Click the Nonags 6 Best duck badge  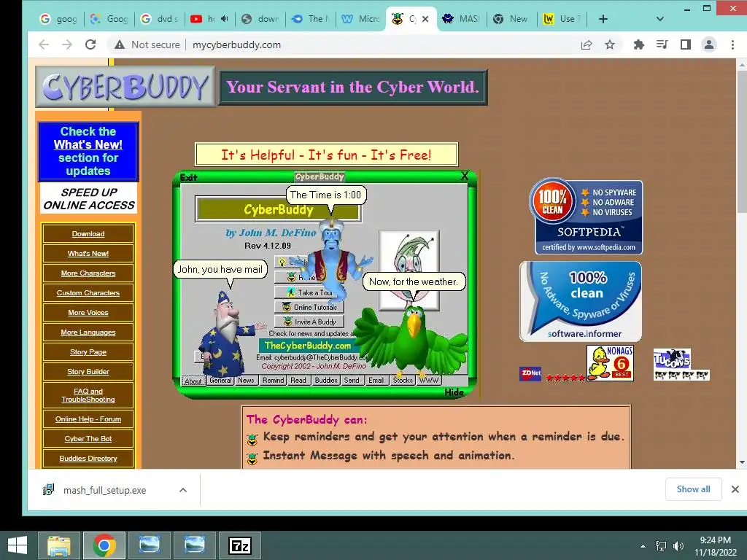[611, 363]
